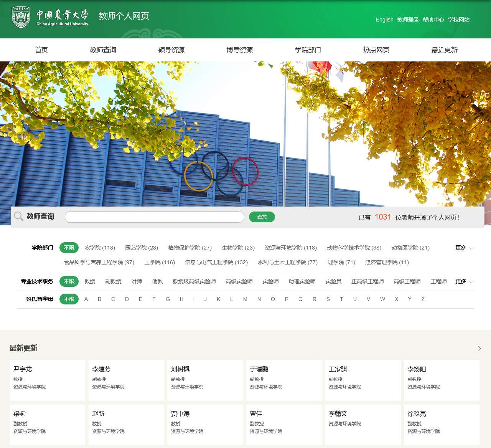Open 曹佳 teacher card

pyautogui.click(x=284, y=425)
